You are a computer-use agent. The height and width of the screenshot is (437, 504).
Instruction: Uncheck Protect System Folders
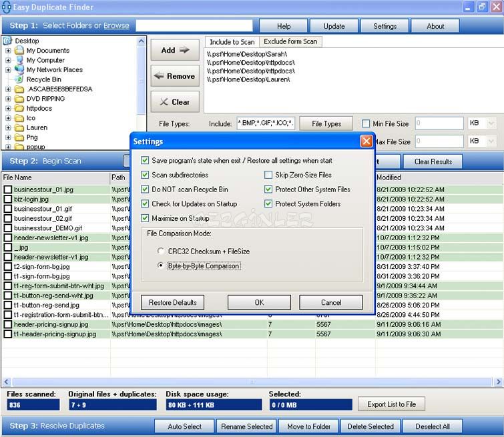click(x=268, y=203)
